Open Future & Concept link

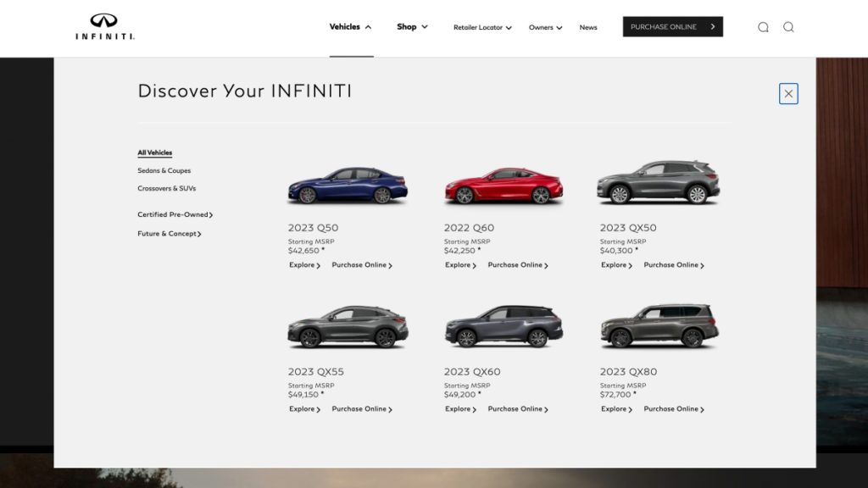pos(170,234)
